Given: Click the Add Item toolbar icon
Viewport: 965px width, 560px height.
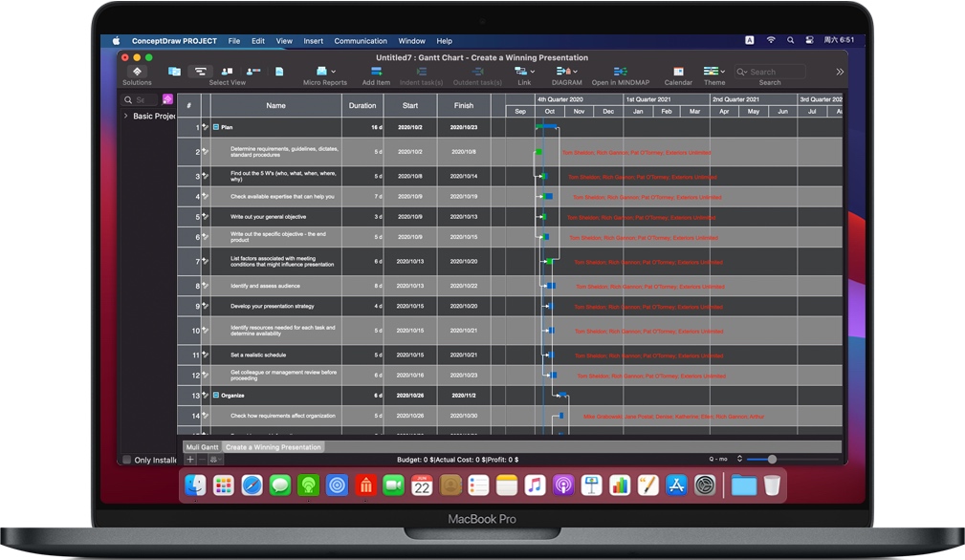Looking at the screenshot, I should pos(375,72).
